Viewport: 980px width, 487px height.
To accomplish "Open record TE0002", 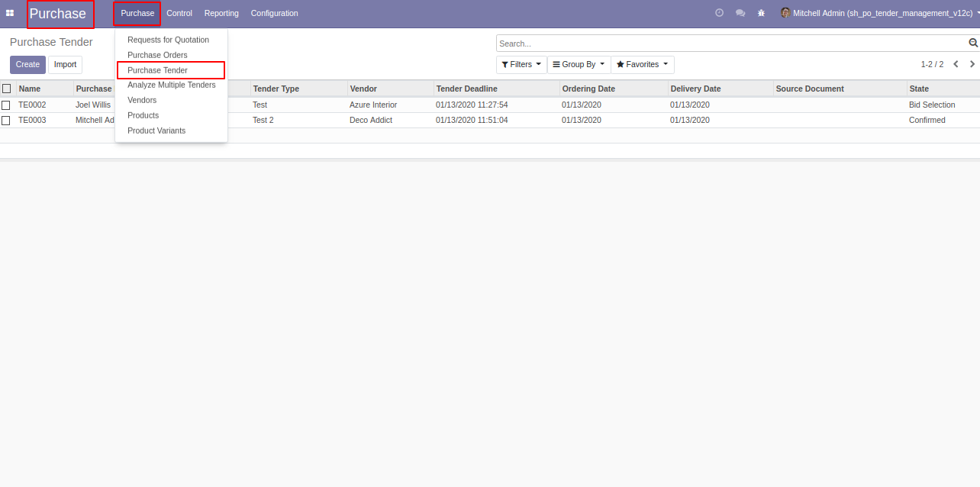I will (32, 105).
